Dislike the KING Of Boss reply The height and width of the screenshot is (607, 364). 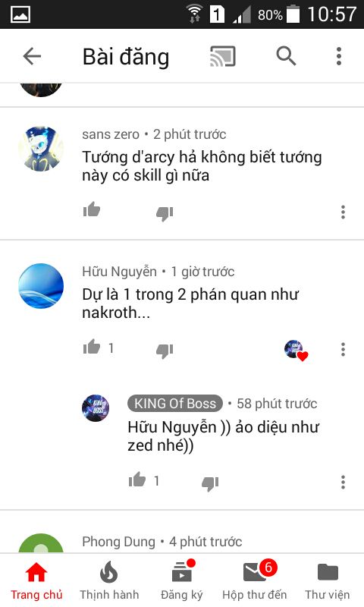pyautogui.click(x=210, y=483)
